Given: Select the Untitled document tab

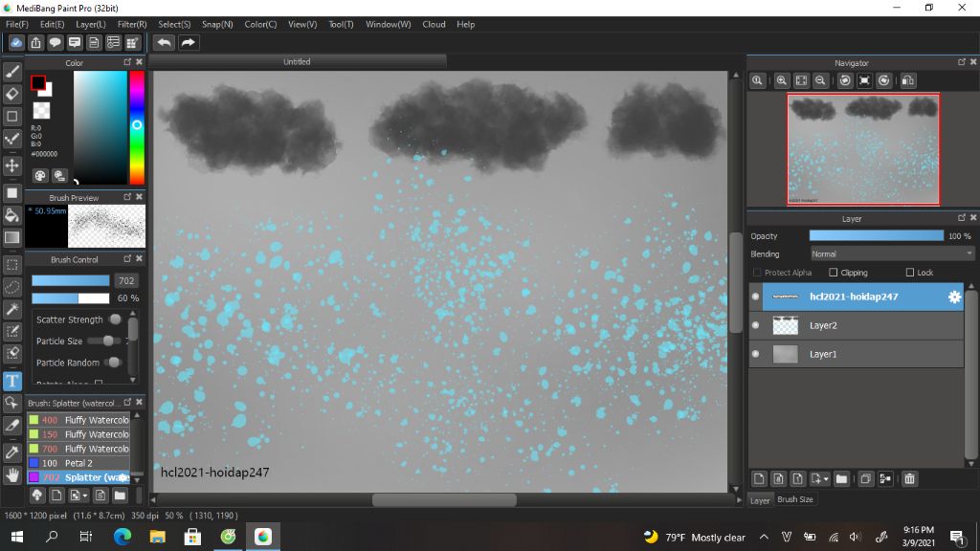Looking at the screenshot, I should 297,62.
